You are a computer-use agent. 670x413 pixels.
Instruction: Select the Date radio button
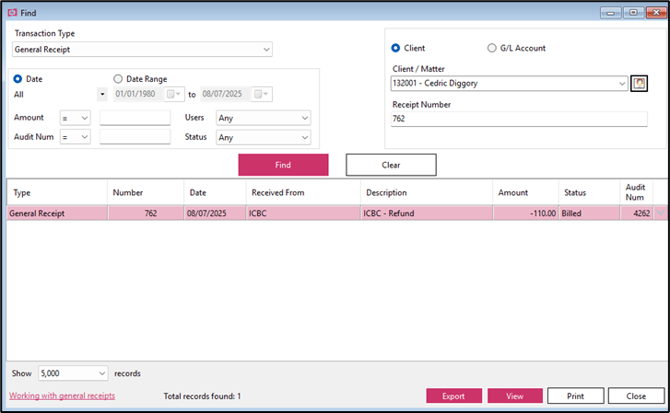coord(18,78)
